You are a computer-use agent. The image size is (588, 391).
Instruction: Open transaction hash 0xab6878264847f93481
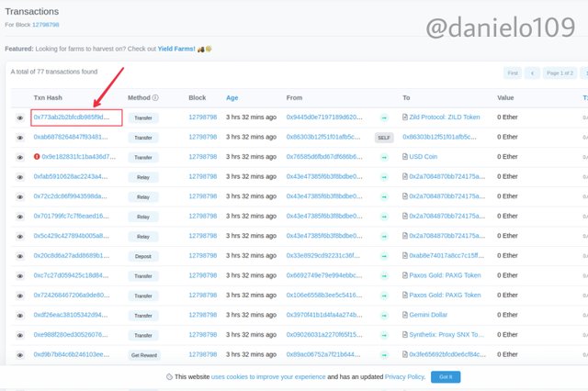pos(71,137)
